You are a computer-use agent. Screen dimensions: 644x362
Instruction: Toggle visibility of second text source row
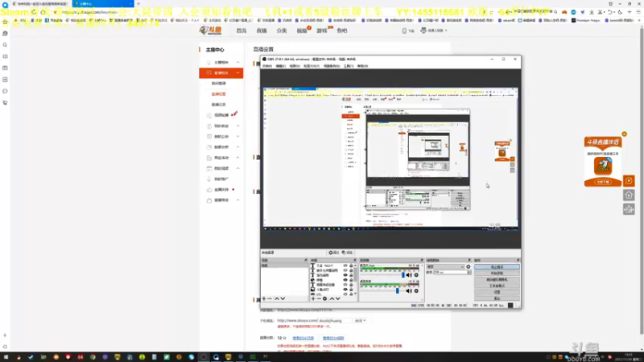click(x=345, y=270)
